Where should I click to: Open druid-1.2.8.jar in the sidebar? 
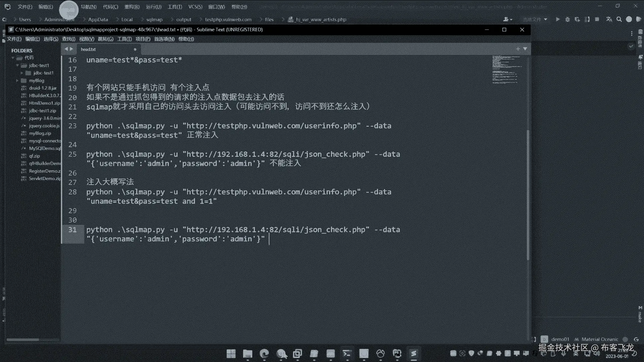(x=43, y=88)
